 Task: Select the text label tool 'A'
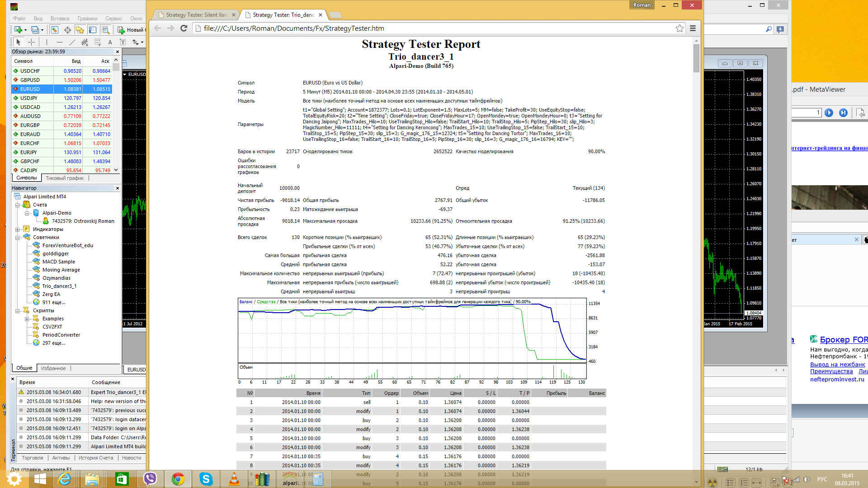pyautogui.click(x=110, y=42)
